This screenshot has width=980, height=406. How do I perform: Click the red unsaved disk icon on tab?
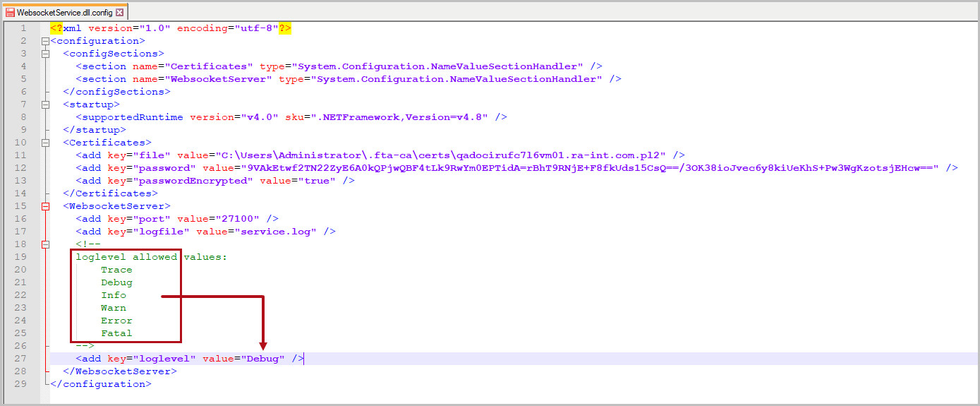[11, 13]
